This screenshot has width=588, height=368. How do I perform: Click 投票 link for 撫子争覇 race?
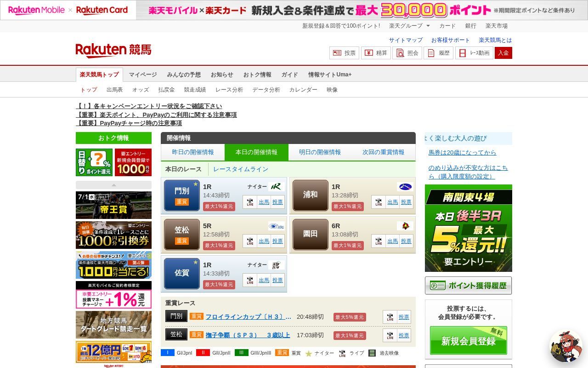coord(404,335)
